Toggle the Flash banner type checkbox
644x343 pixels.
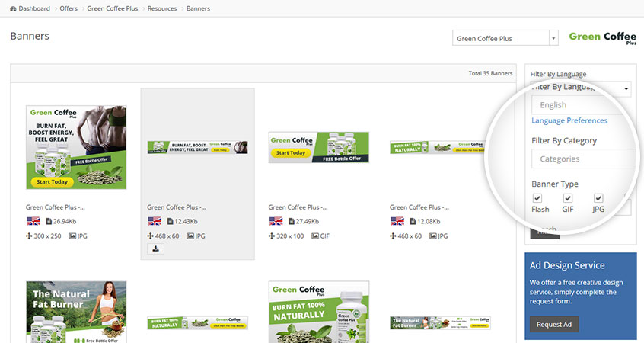coord(537,198)
